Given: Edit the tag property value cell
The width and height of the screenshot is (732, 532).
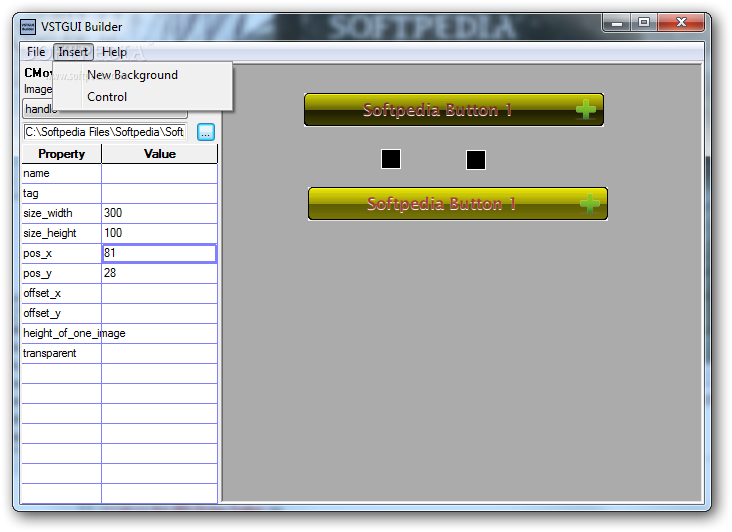Looking at the screenshot, I should coord(159,194).
